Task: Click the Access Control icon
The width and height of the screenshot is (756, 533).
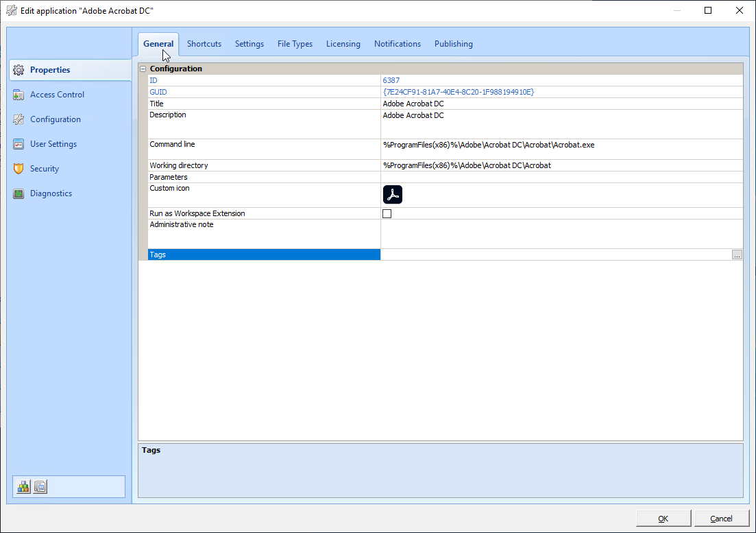Action: point(19,95)
